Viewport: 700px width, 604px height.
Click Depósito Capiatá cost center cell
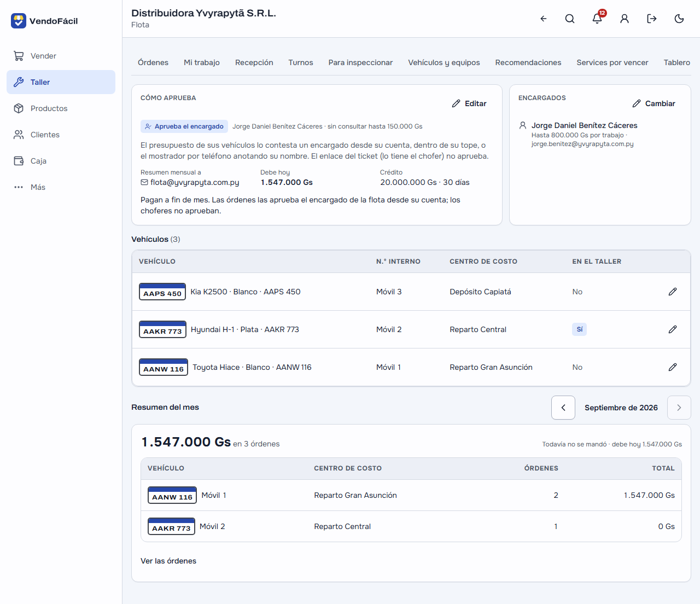pos(480,292)
